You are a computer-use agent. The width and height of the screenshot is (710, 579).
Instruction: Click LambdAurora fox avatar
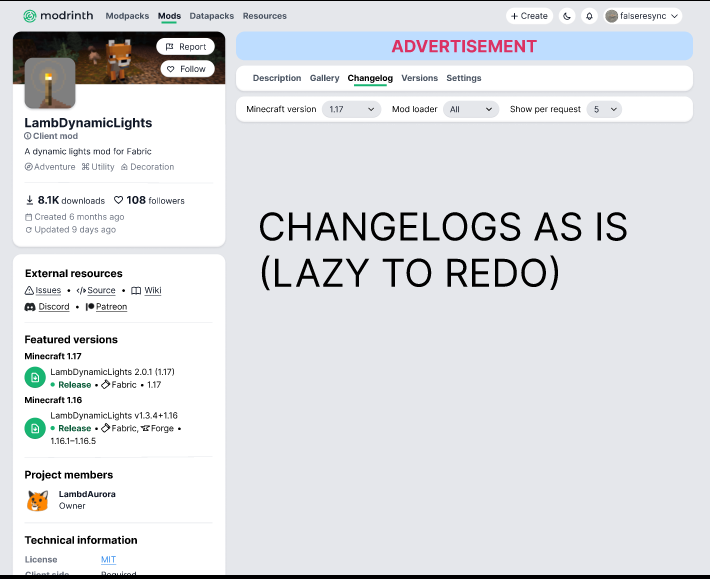point(38,500)
